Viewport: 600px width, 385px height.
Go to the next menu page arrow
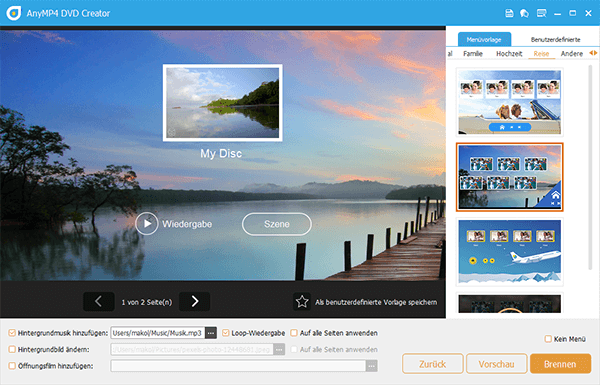coord(194,302)
